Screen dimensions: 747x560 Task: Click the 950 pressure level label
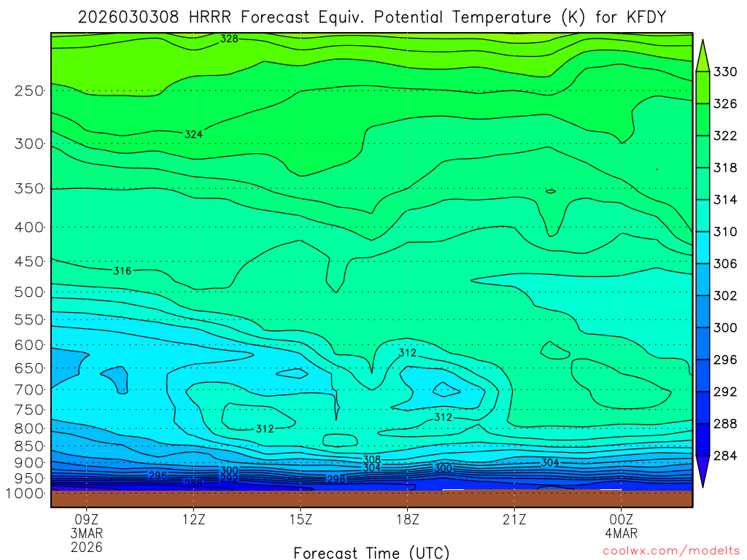(29, 478)
